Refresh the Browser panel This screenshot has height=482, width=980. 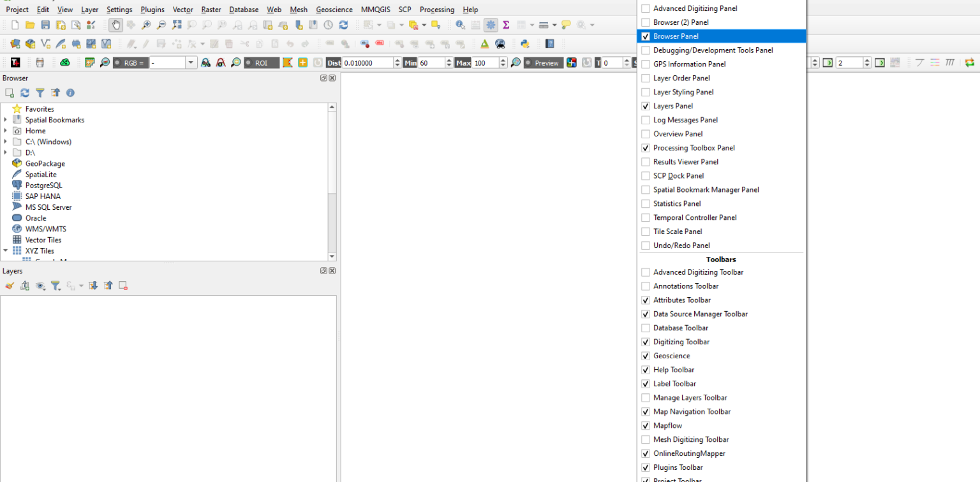pyautogui.click(x=25, y=93)
